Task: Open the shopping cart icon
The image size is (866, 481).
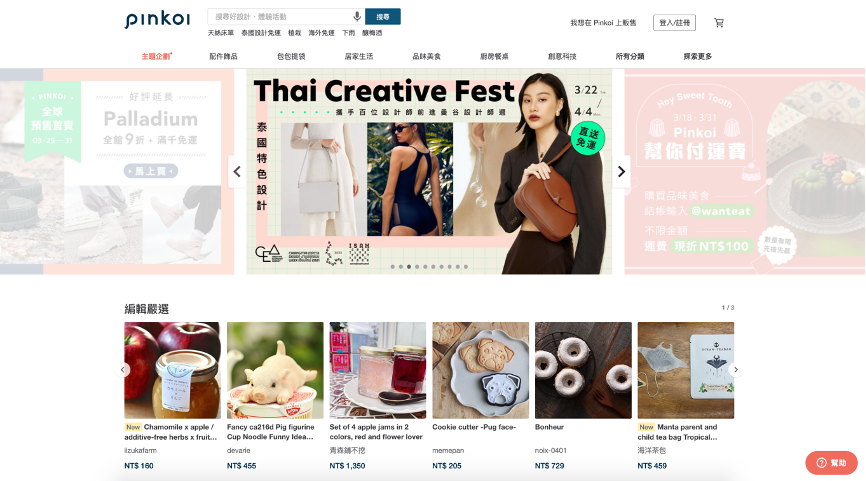Action: click(719, 23)
